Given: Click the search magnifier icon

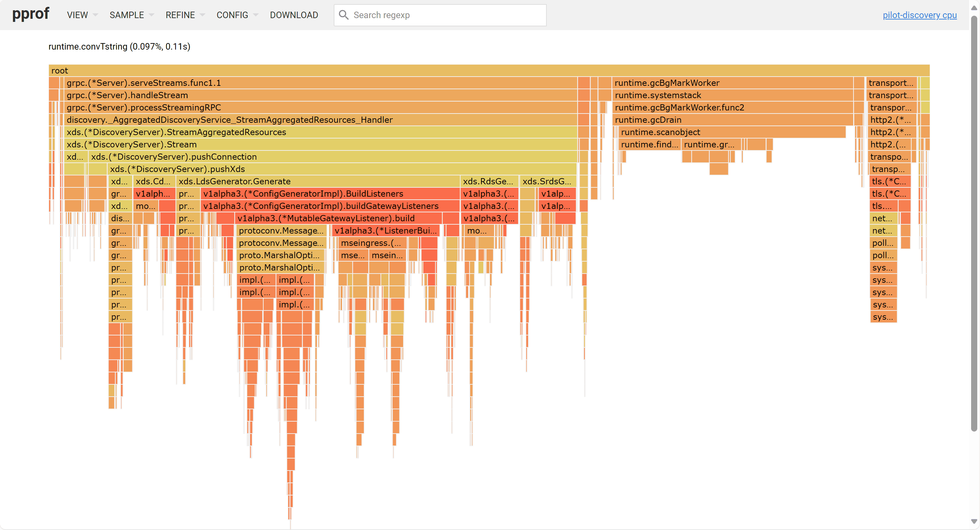Looking at the screenshot, I should [x=344, y=15].
